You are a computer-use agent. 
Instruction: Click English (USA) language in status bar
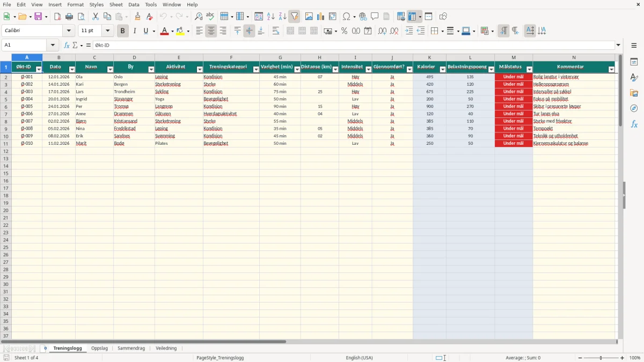pos(359,358)
